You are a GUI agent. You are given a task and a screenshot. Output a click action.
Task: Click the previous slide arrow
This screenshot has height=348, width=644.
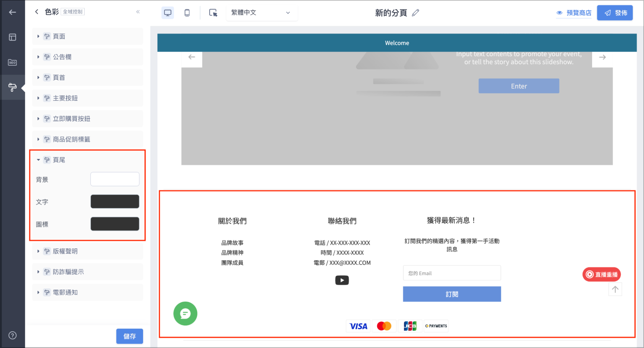point(192,57)
